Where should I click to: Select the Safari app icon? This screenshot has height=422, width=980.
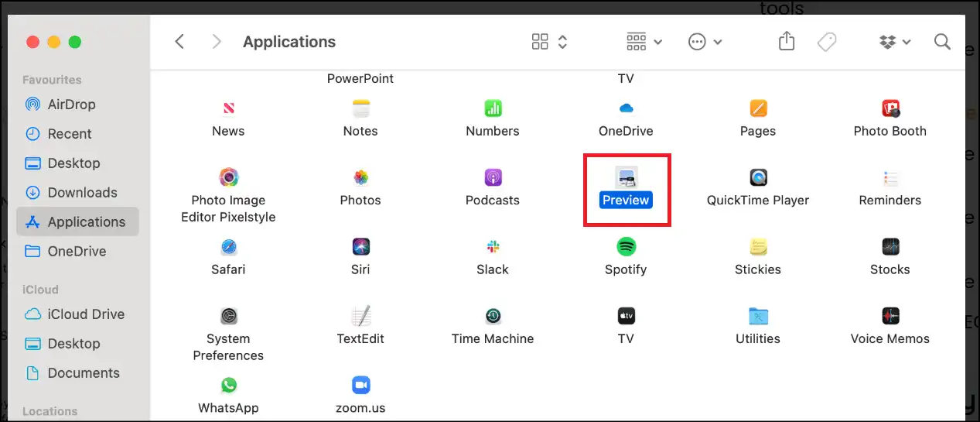click(228, 247)
